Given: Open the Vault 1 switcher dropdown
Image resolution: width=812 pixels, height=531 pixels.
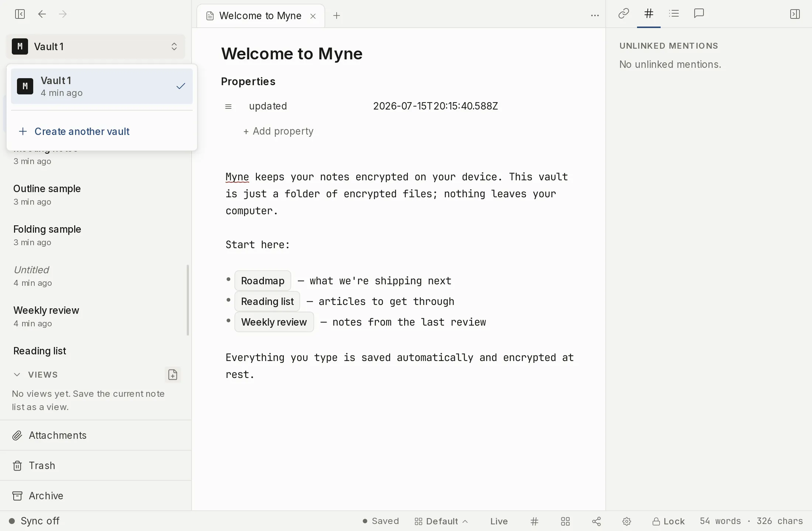Looking at the screenshot, I should coord(96,46).
